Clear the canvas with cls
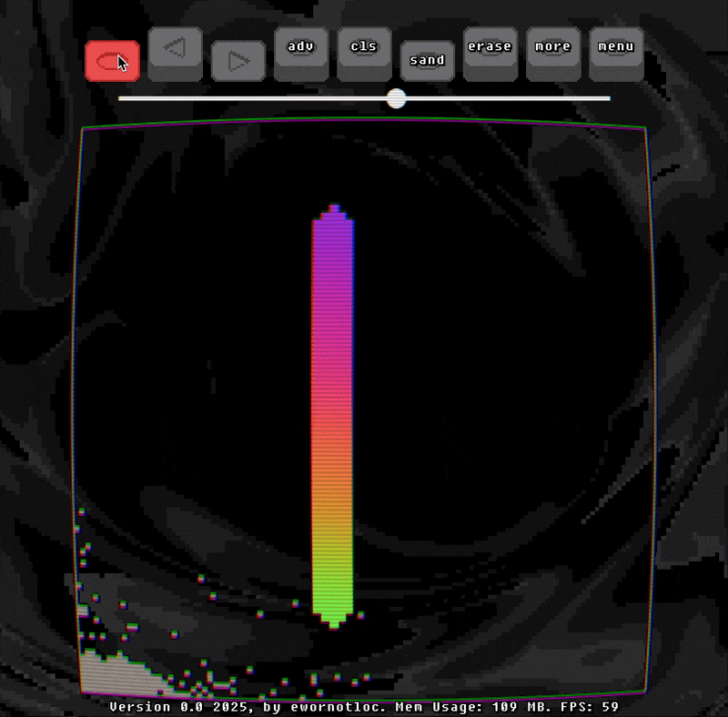728x717 pixels. [364, 55]
